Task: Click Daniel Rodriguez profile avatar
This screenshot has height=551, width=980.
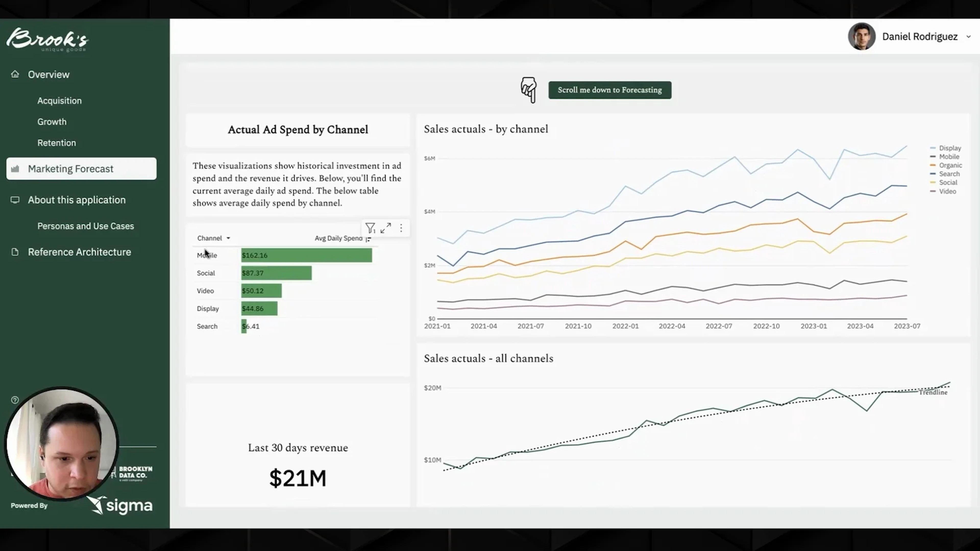Action: pyautogui.click(x=862, y=36)
